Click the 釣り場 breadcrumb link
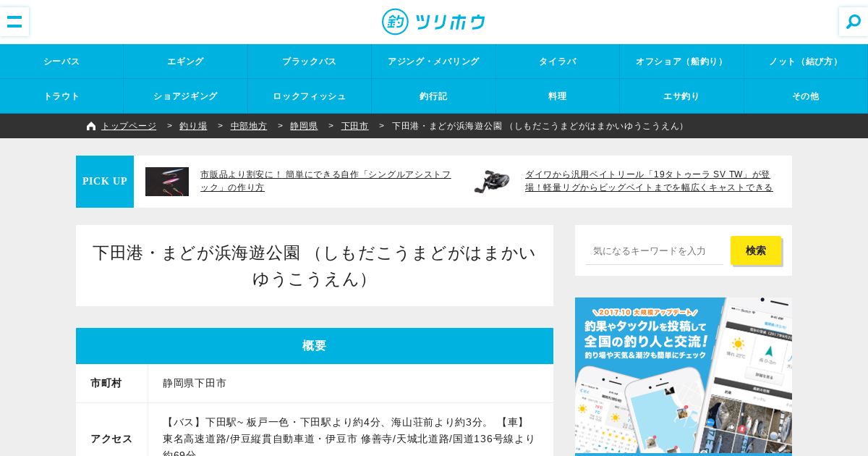Viewport: 868px width, 456px height. [x=193, y=126]
